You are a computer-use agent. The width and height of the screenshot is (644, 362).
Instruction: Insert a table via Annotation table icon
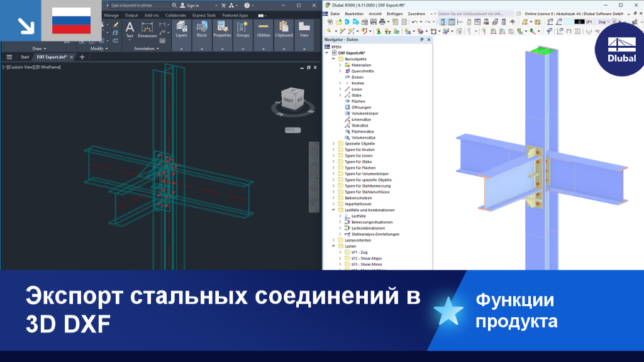coord(163,41)
